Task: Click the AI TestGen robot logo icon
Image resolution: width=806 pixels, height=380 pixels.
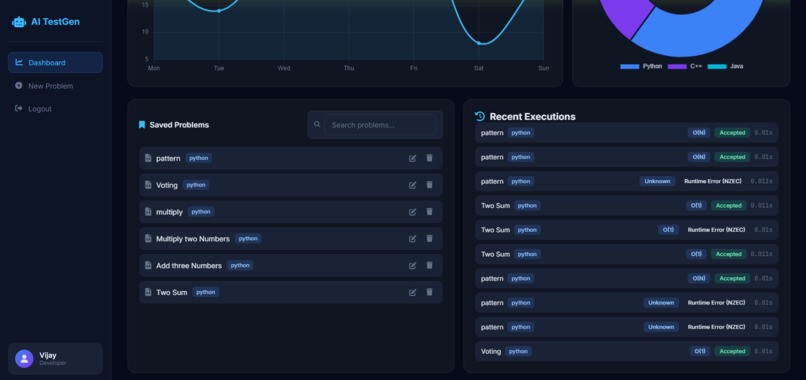Action: coord(19,22)
